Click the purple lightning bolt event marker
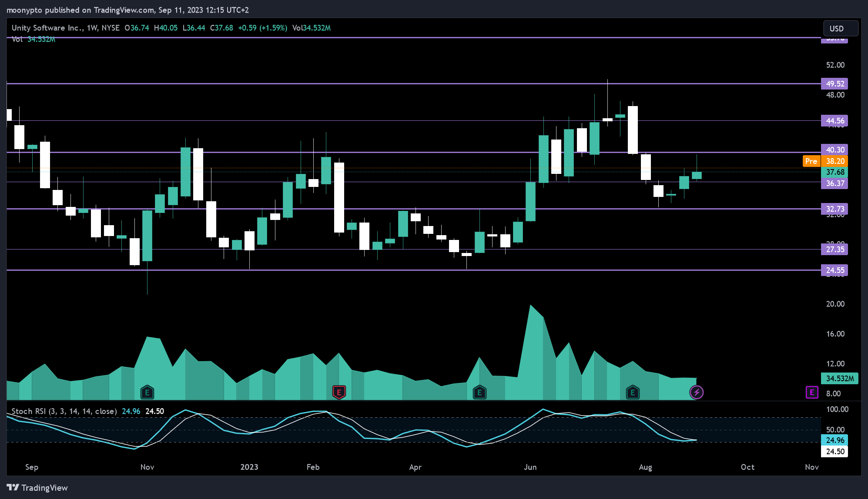 pos(697,393)
